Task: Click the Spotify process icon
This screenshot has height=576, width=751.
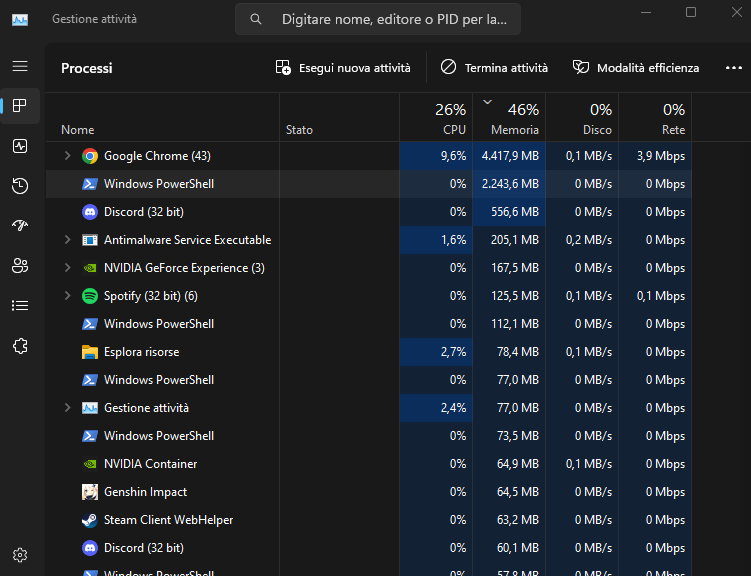Action: tap(90, 296)
